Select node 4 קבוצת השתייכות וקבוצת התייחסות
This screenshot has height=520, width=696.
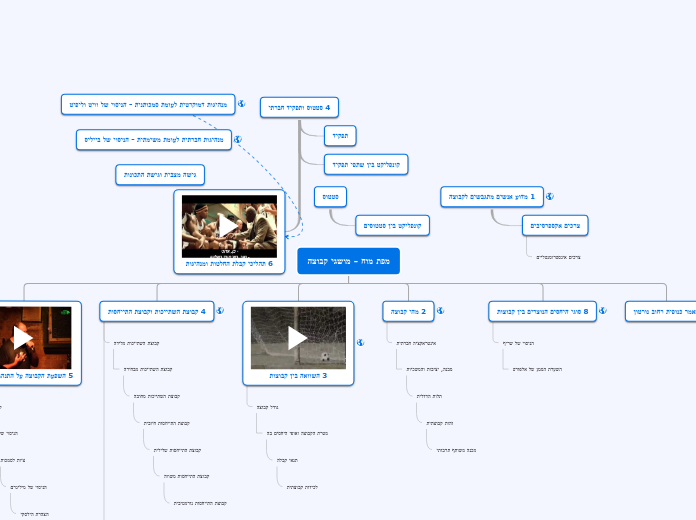pos(157,312)
